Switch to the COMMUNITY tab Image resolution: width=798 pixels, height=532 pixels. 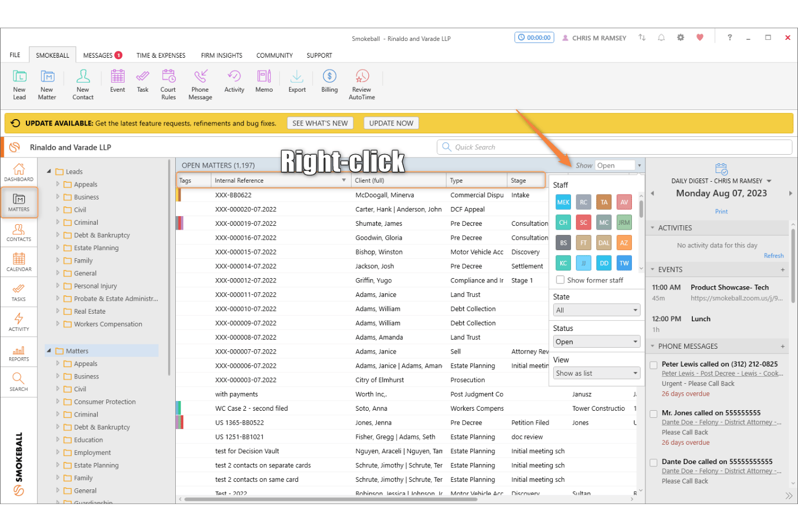(274, 55)
